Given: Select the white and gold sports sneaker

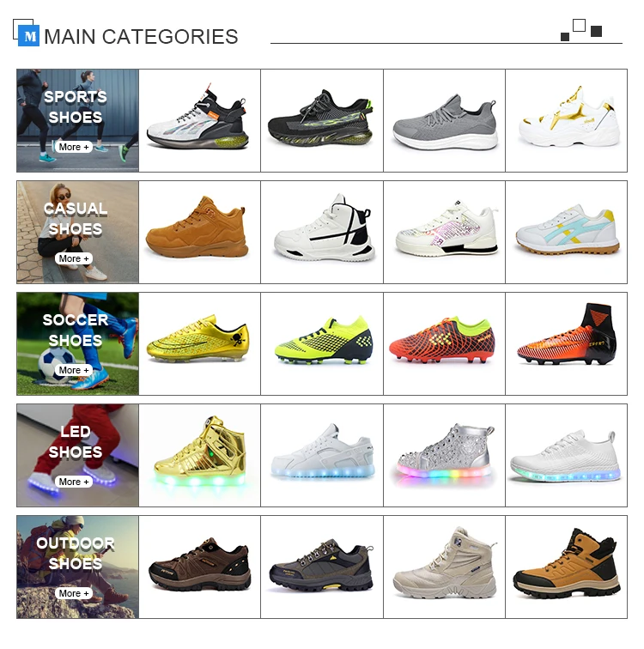Looking at the screenshot, I should point(569,117).
